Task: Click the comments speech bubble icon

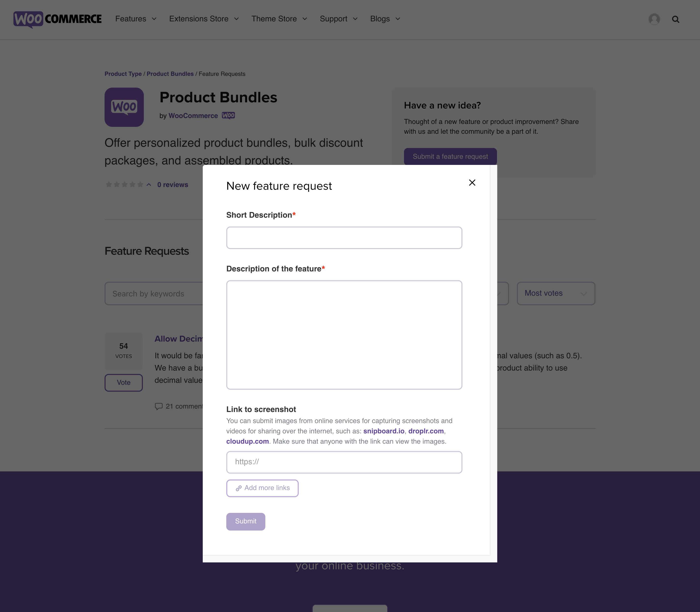Action: [159, 406]
